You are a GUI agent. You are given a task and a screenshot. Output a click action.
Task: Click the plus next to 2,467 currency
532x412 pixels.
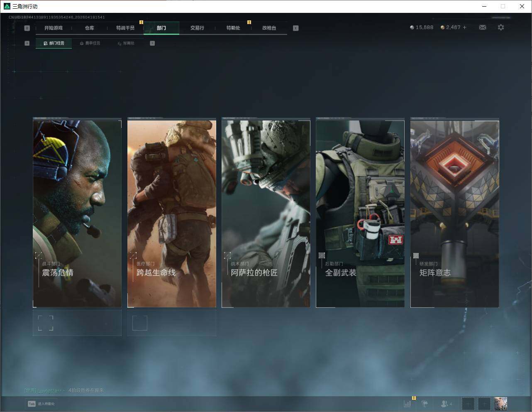tap(464, 27)
